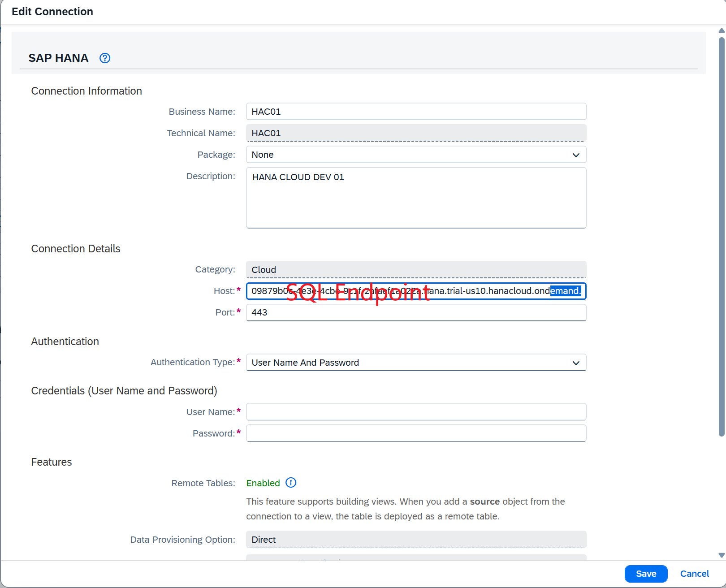Save the connection
Screen dimensions: 726x588
646,574
